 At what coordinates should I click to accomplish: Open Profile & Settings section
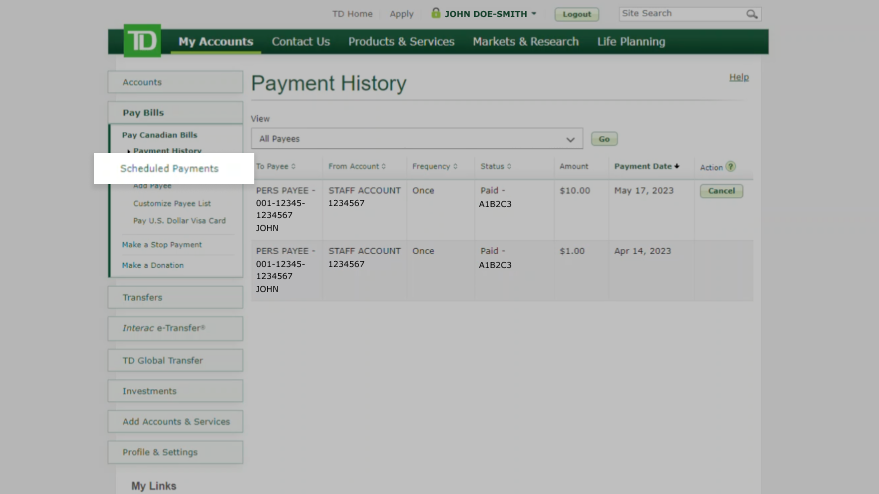click(175, 452)
